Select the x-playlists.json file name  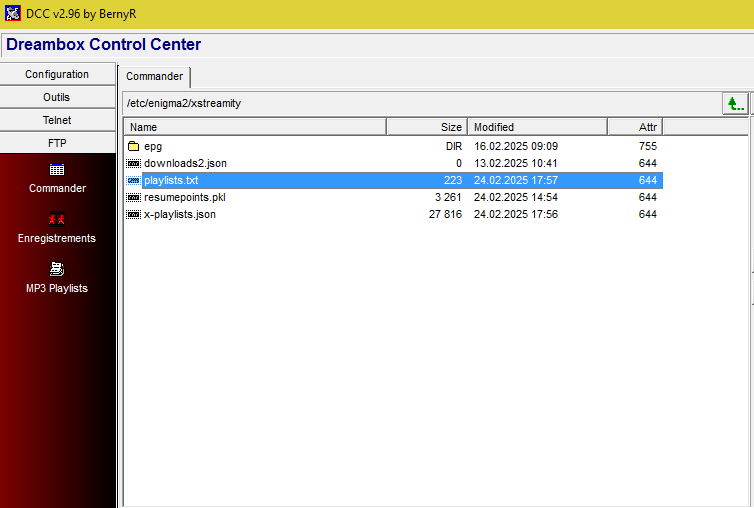click(180, 214)
